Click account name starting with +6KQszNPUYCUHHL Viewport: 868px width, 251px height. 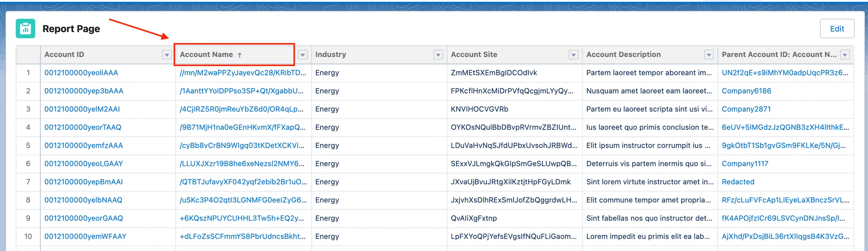click(242, 218)
